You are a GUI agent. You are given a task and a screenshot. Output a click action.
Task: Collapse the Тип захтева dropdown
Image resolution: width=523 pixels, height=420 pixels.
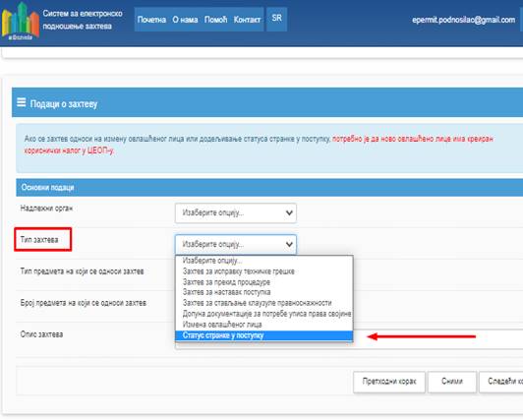236,244
